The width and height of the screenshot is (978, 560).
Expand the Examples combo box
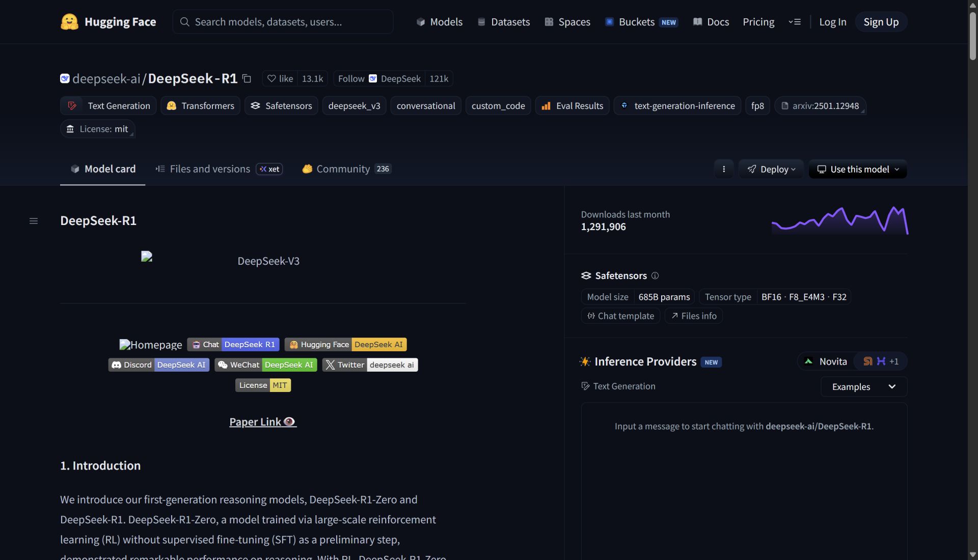point(863,387)
